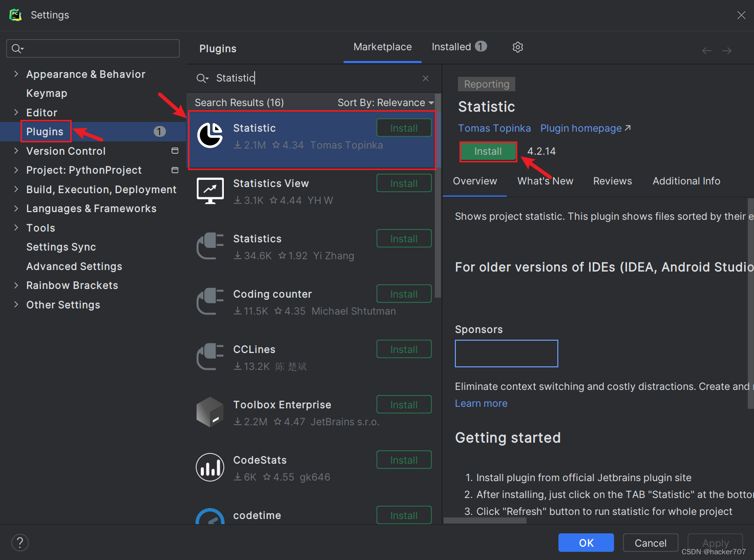Screen dimensions: 754x560
Task: Open Tomas Topinka vendor link
Action: (x=494, y=128)
